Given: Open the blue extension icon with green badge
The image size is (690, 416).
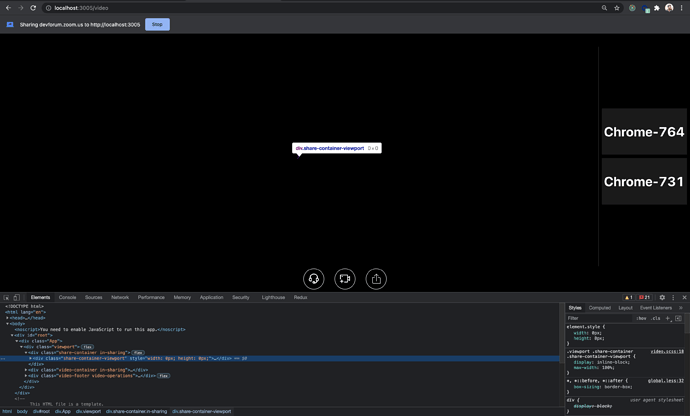Looking at the screenshot, I should [646, 8].
